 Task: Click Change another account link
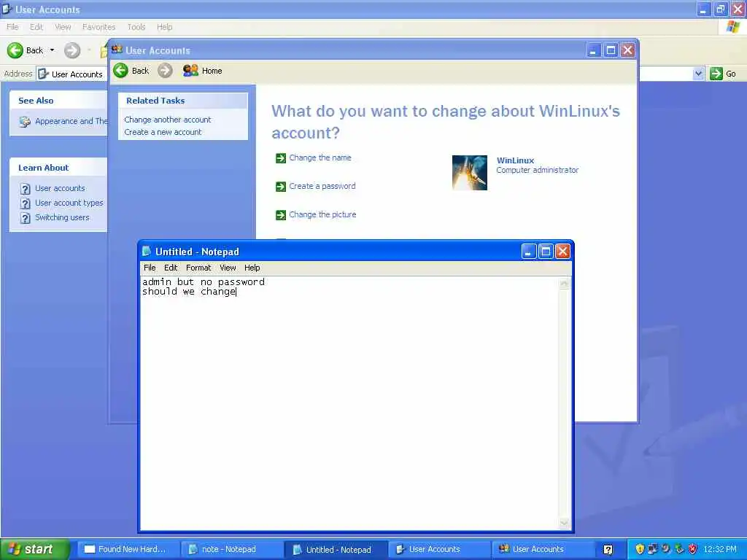tap(168, 120)
